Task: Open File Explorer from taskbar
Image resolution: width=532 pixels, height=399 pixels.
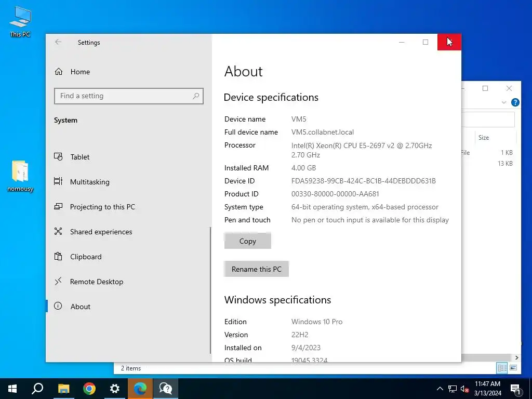Action: (x=63, y=389)
